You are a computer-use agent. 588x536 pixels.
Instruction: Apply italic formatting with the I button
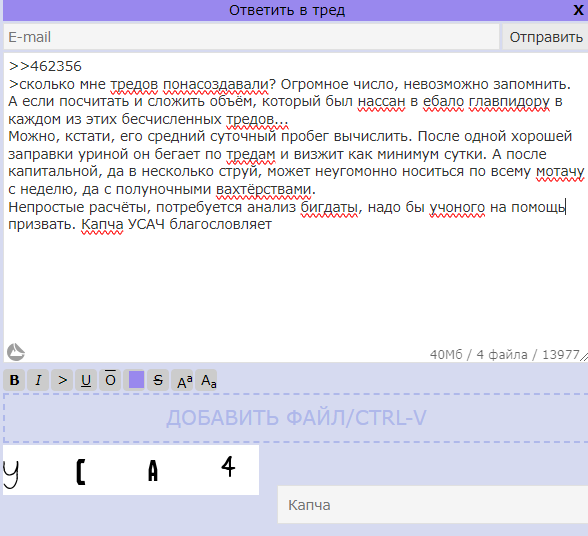click(38, 380)
